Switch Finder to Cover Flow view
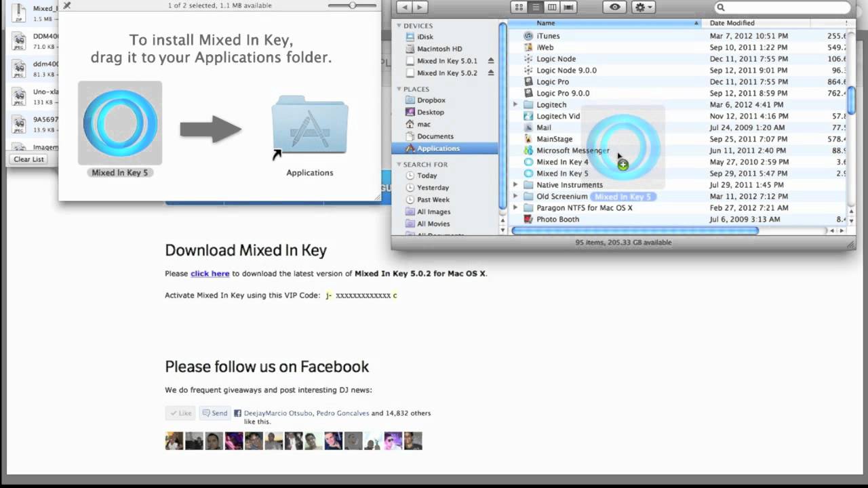The image size is (868, 488). point(568,7)
